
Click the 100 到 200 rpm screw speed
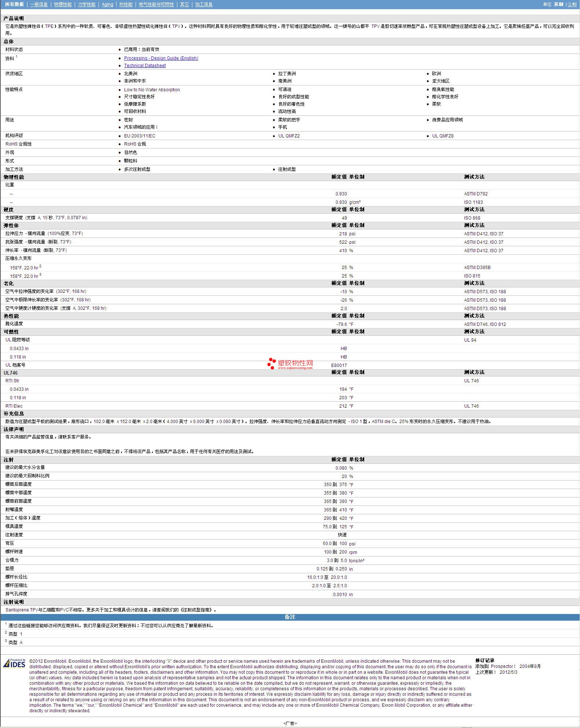tap(340, 552)
